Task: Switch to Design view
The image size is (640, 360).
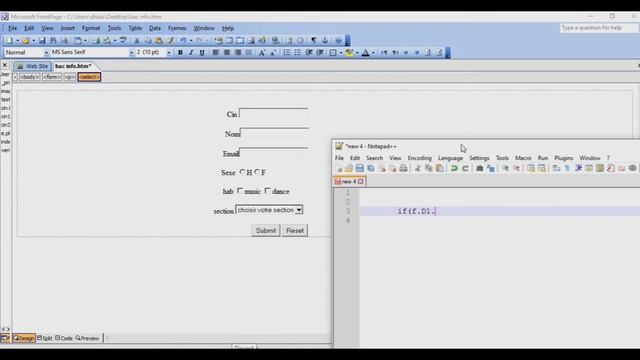Action: pos(24,338)
